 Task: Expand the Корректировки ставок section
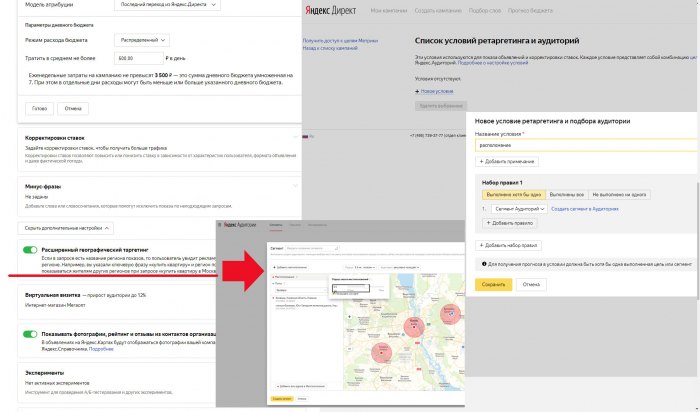pos(295,137)
